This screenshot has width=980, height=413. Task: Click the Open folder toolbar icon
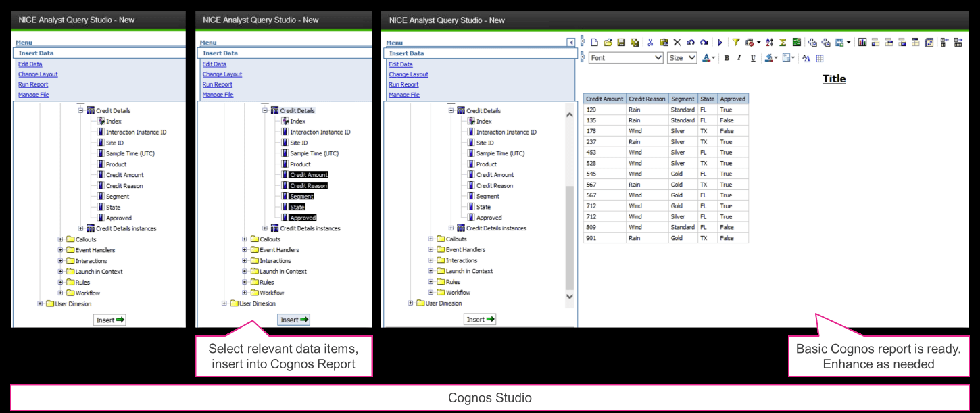pyautogui.click(x=608, y=42)
